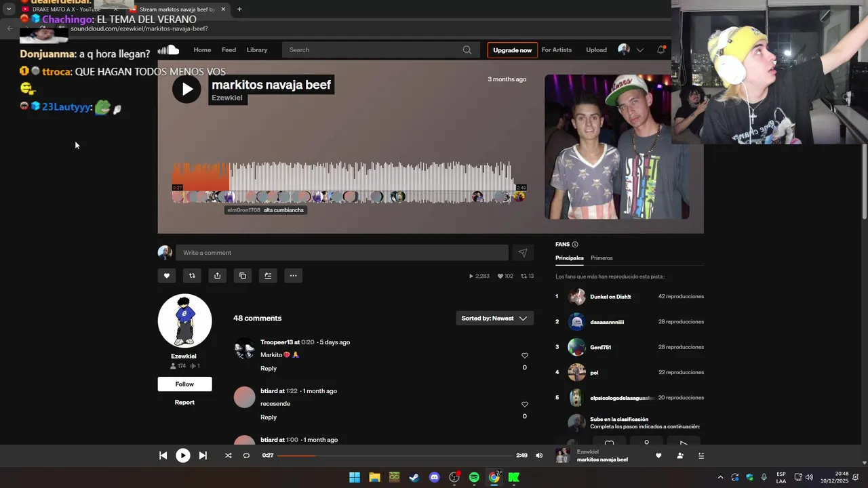Open the Kick app from the taskbar
The height and width of the screenshot is (488, 868).
pos(514,477)
